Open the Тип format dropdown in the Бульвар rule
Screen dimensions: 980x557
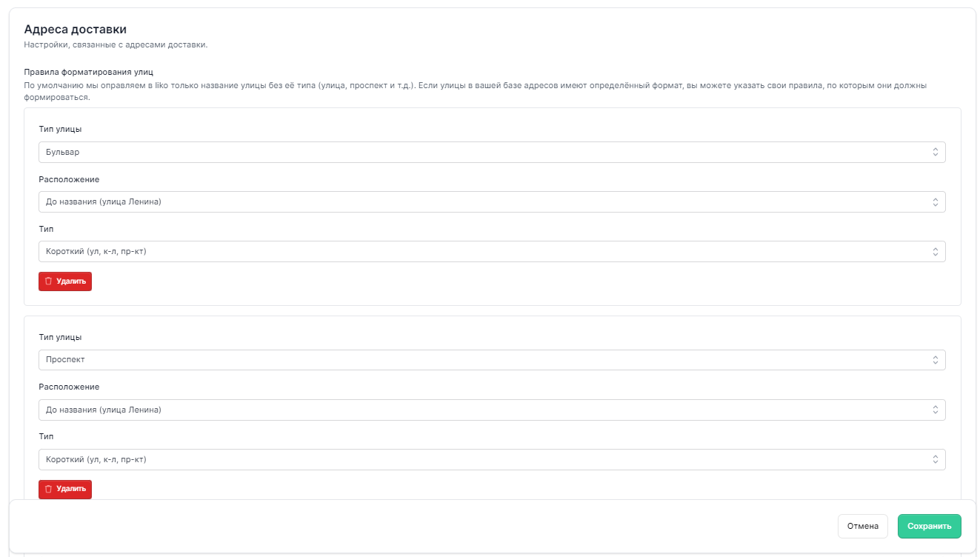click(481, 252)
